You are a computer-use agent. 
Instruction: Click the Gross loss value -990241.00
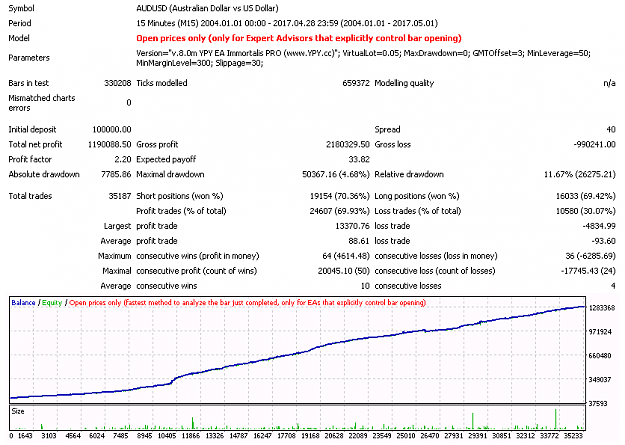(595, 144)
